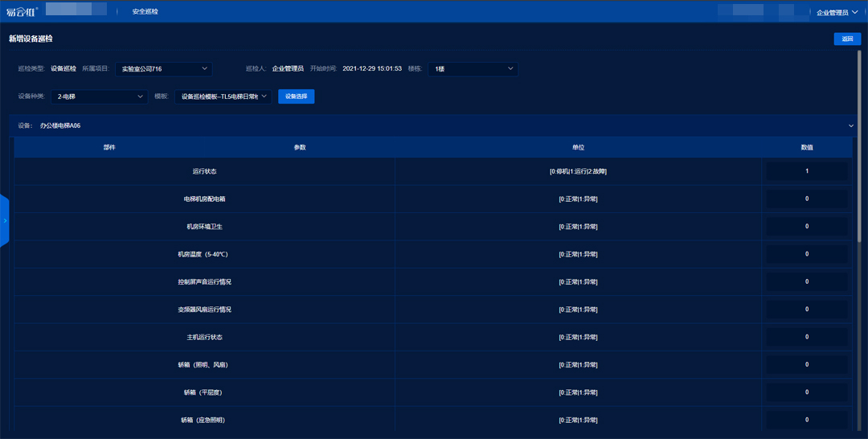This screenshot has width=868, height=439.
Task: Click the 机房环境卫生 value field
Action: point(807,227)
